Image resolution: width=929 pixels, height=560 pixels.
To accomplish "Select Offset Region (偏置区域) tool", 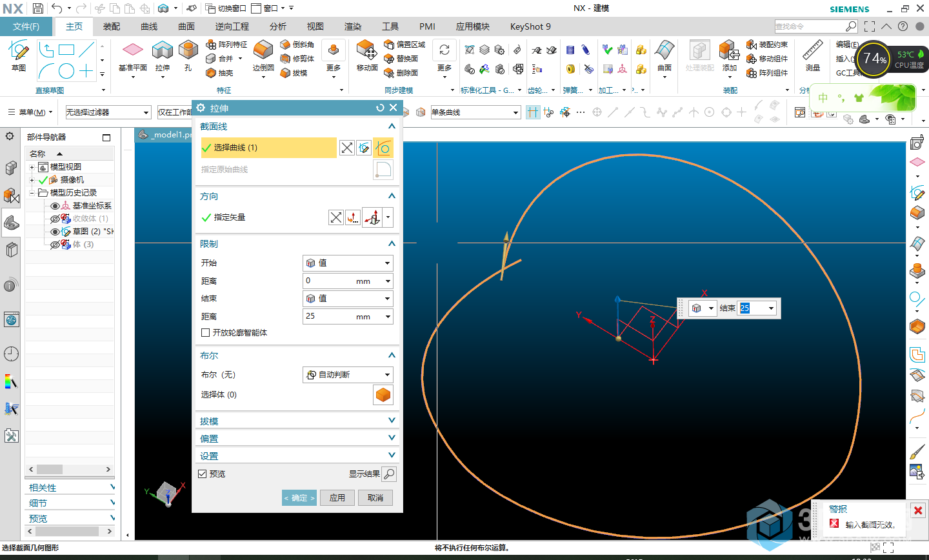I will coord(405,45).
